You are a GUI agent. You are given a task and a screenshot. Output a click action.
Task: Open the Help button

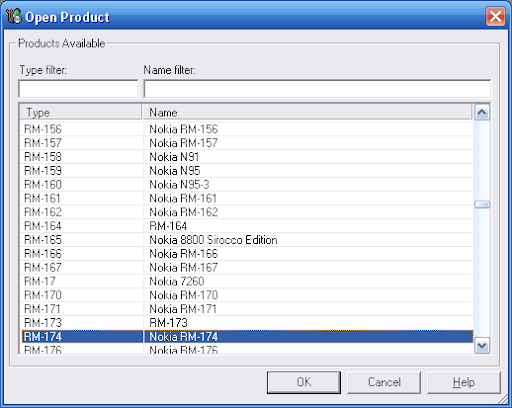[464, 382]
